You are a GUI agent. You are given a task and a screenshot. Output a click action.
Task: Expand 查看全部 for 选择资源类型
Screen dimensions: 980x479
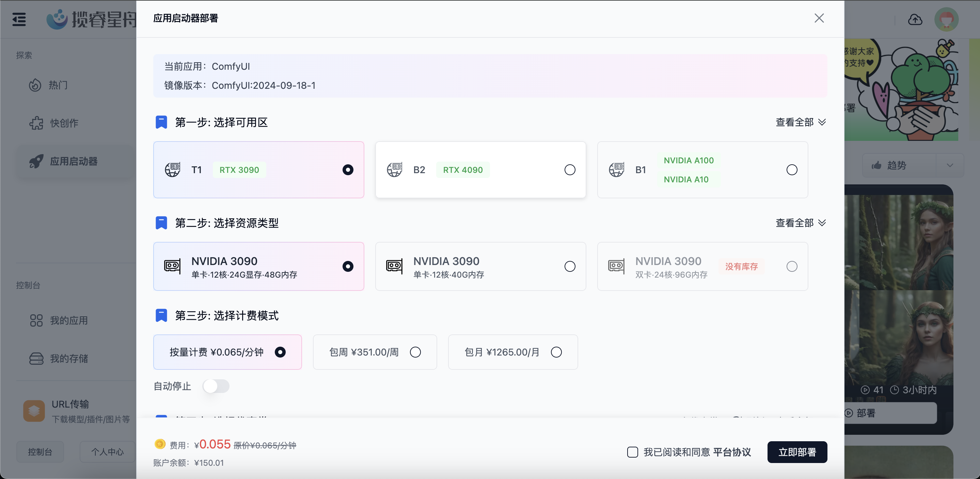[x=801, y=223]
